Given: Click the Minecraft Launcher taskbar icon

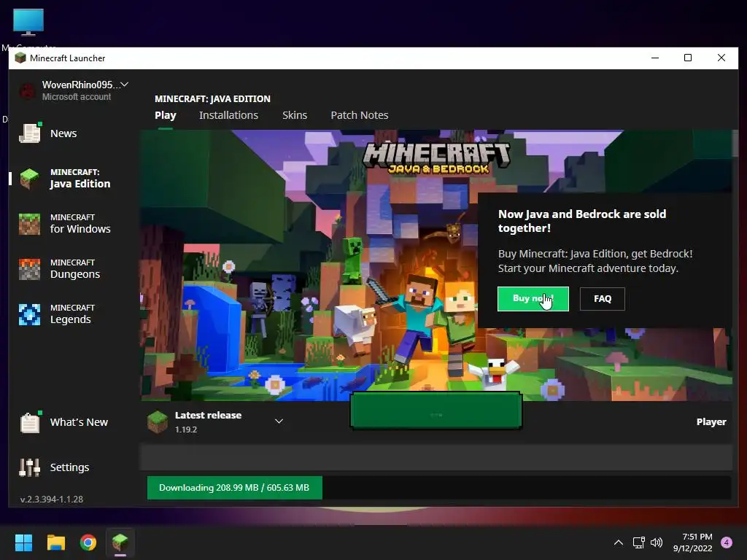Looking at the screenshot, I should (x=120, y=542).
